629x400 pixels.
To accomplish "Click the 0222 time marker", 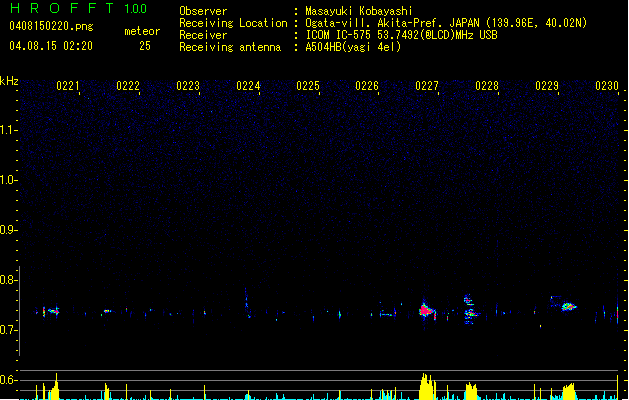I will click(128, 86).
